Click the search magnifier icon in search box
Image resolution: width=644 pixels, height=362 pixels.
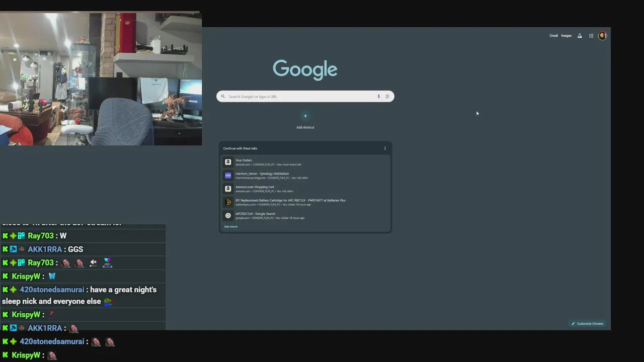point(223,97)
